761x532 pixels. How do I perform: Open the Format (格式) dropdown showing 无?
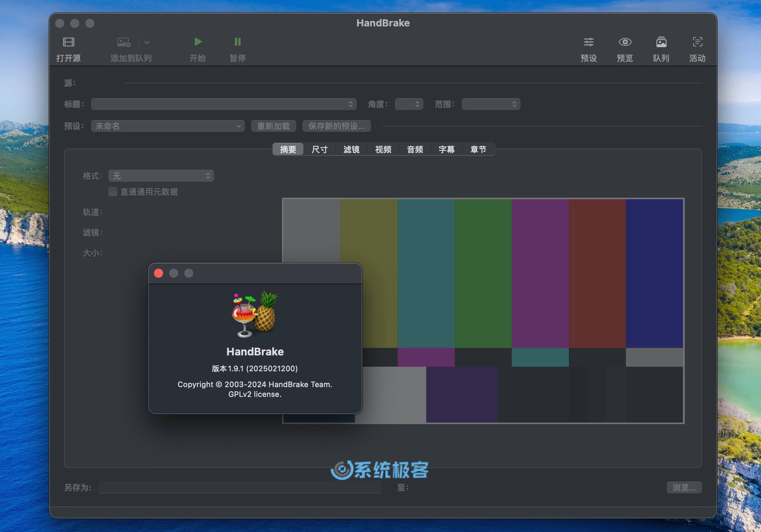[x=161, y=176]
